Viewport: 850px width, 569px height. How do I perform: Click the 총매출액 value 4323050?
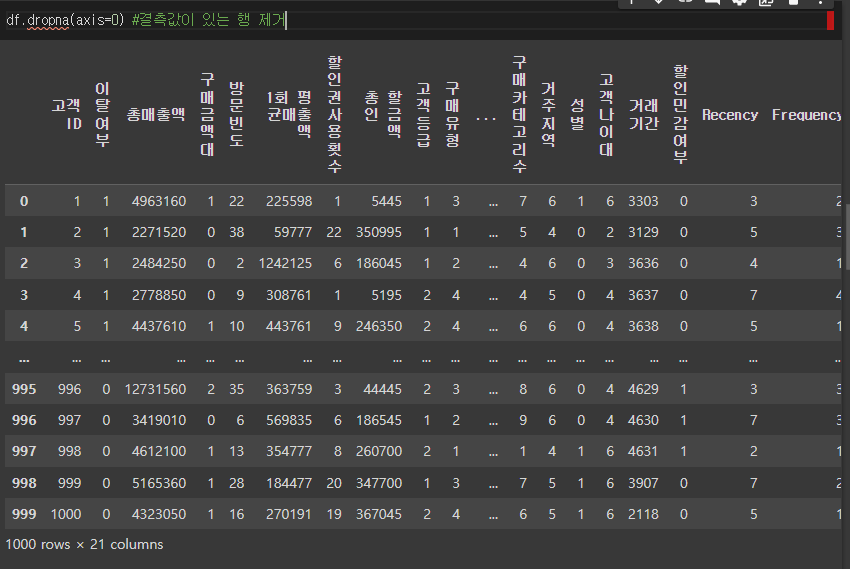(159, 514)
